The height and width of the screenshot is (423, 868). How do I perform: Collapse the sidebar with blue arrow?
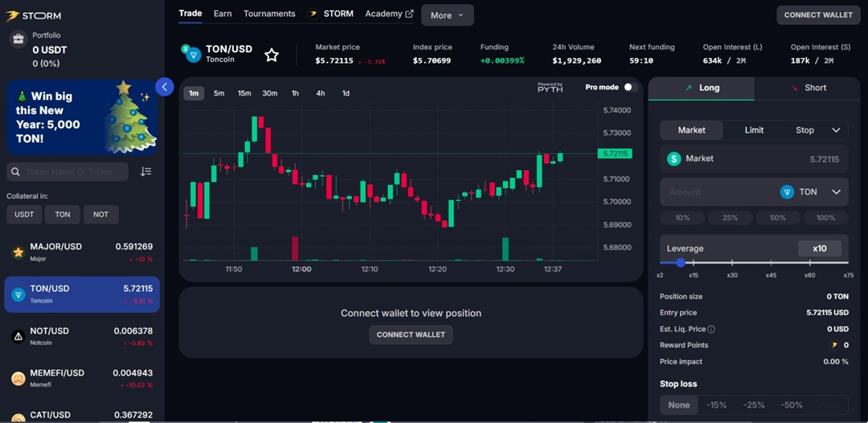click(x=165, y=87)
